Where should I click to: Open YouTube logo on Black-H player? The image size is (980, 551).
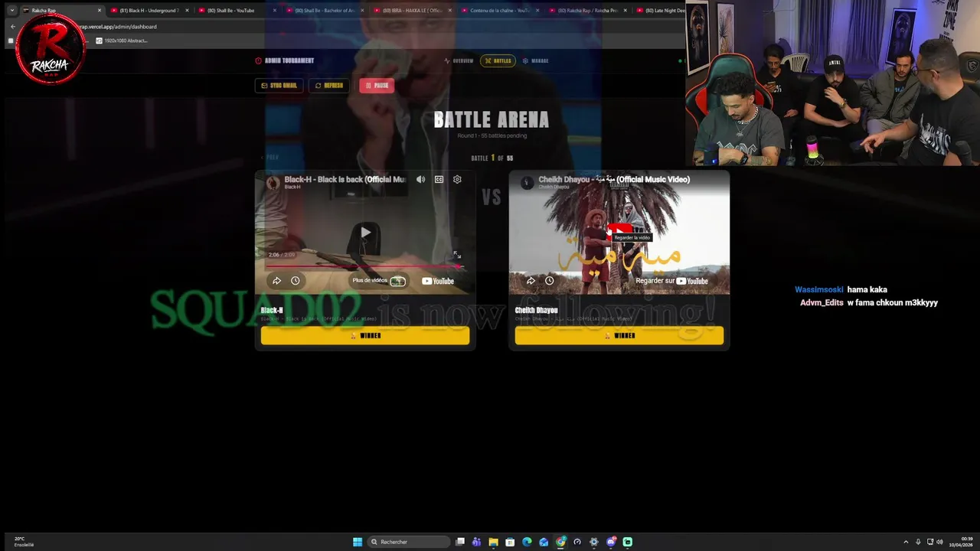click(x=438, y=281)
